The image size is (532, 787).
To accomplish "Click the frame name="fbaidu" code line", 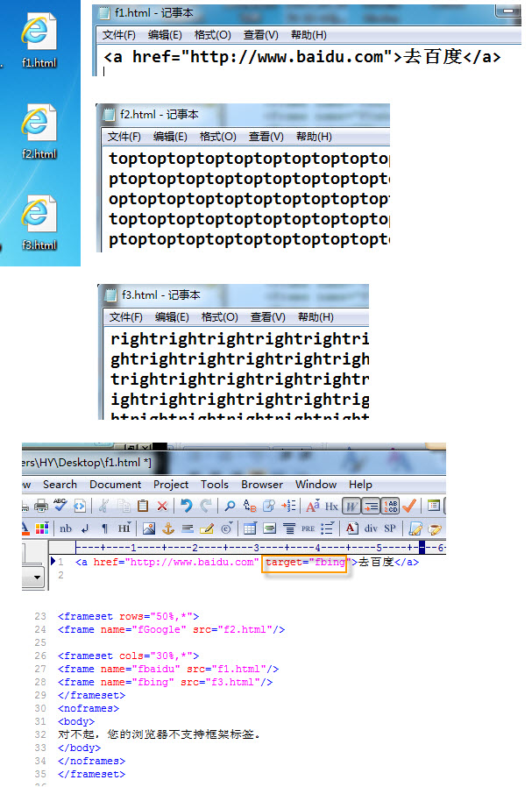I will [168, 669].
